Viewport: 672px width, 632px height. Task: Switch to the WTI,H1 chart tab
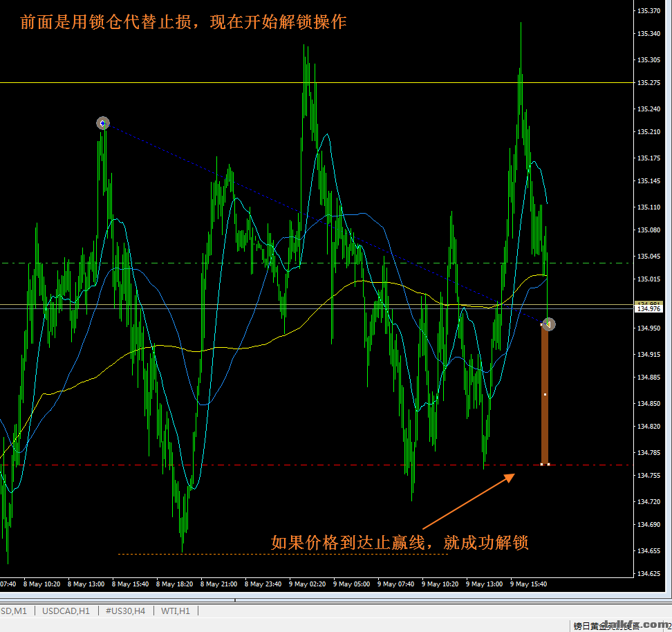point(176,611)
